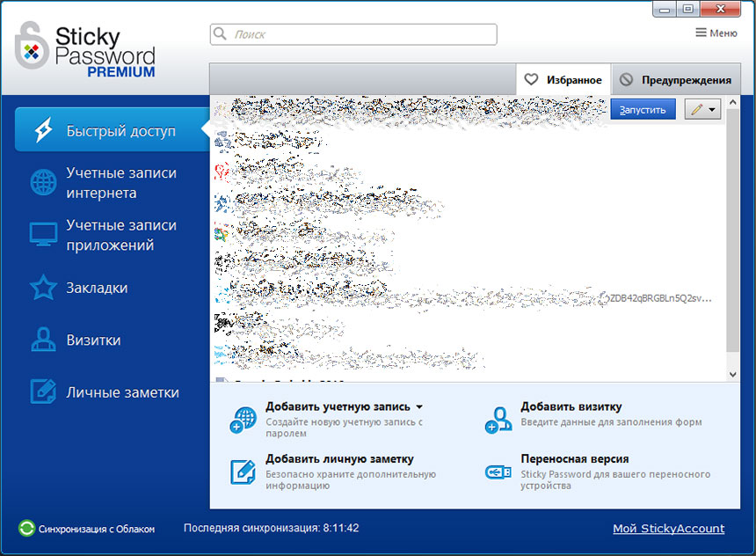Switch to the Предупреждения tab
Screen dimensions: 756x556
pos(675,80)
